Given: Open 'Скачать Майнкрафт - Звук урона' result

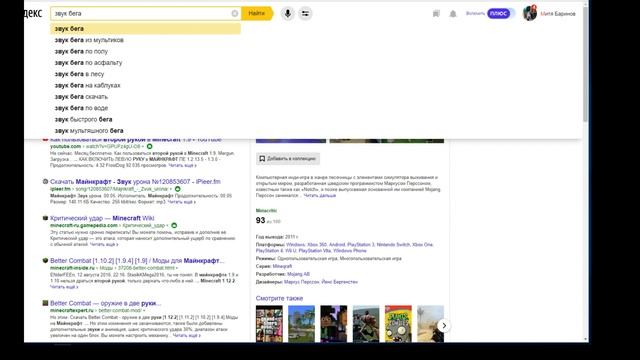Looking at the screenshot, I should (135, 182).
